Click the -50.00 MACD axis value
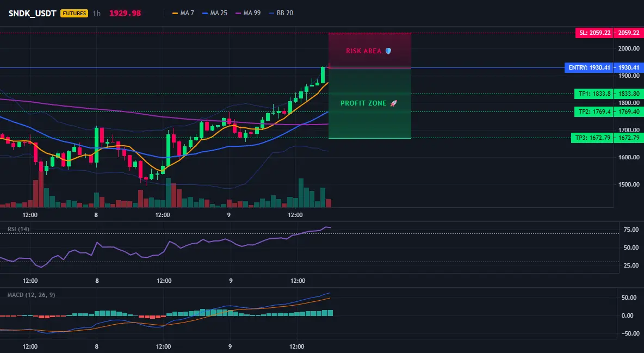The width and height of the screenshot is (644, 353). (x=630, y=333)
